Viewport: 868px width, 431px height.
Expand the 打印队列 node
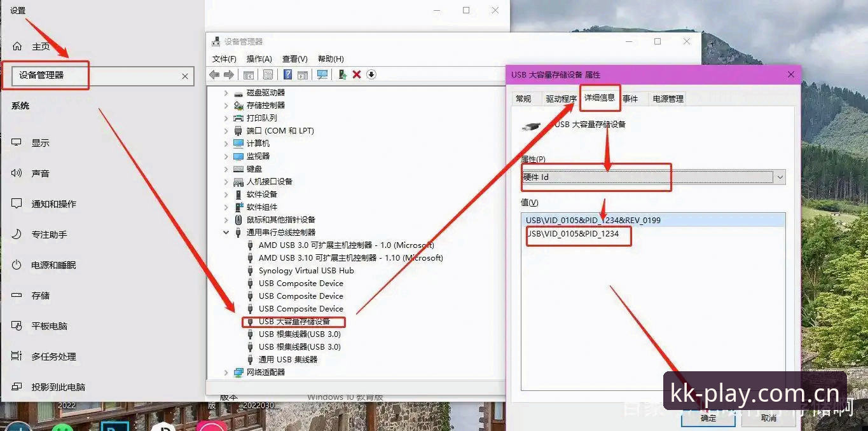click(226, 118)
